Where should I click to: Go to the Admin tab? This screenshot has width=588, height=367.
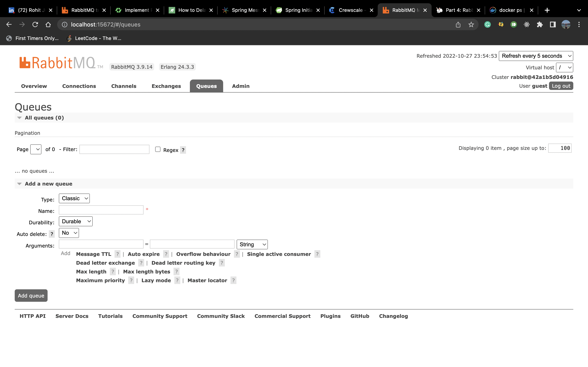click(241, 86)
